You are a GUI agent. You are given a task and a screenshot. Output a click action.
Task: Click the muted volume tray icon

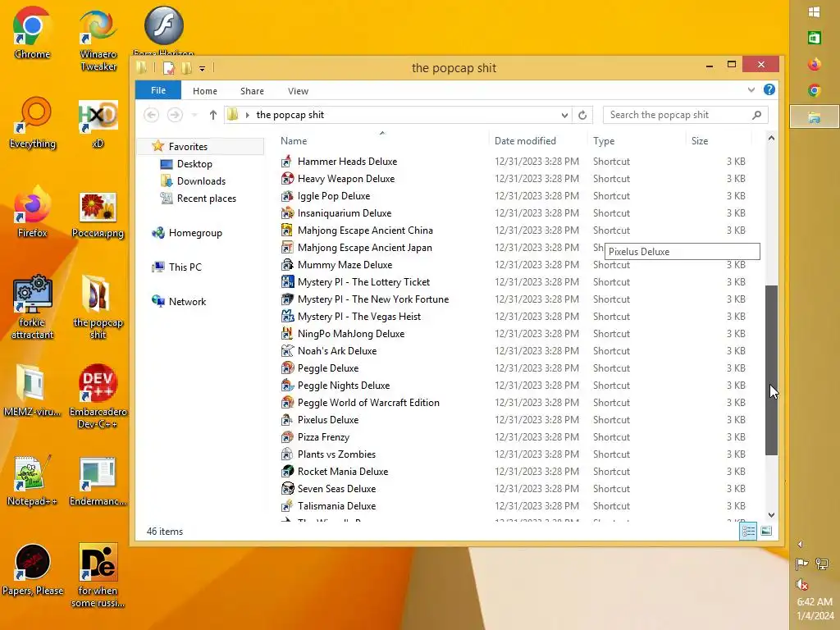click(x=802, y=584)
